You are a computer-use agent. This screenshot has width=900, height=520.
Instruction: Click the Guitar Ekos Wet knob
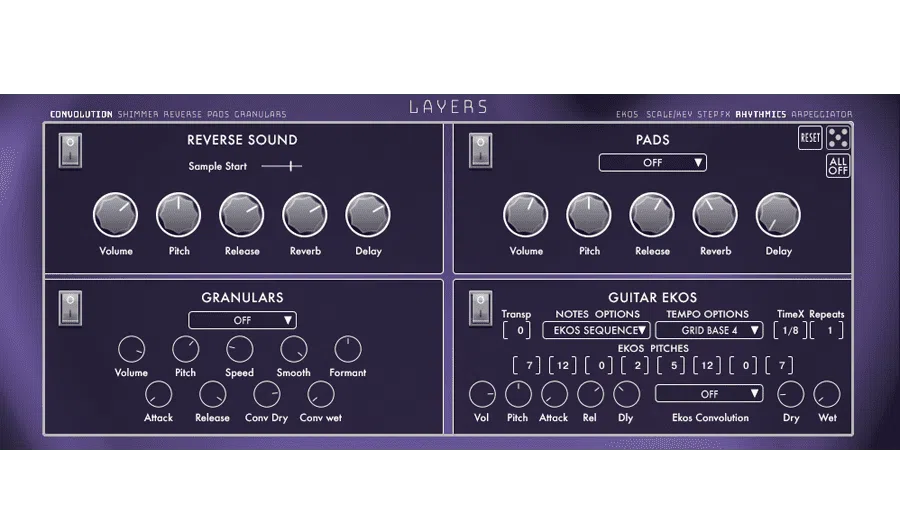click(827, 394)
